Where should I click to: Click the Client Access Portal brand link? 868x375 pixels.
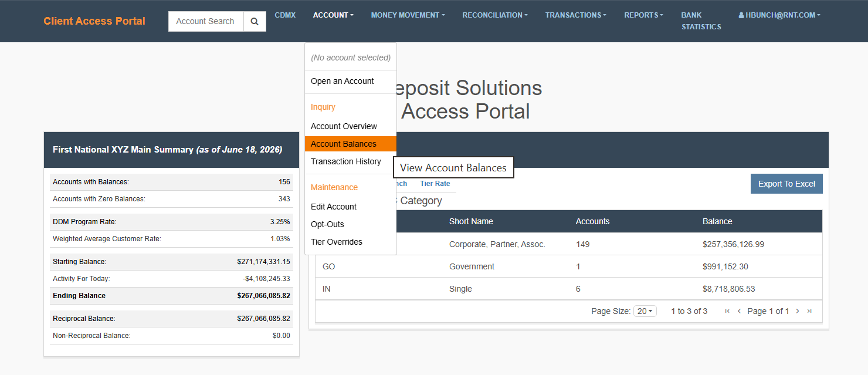click(x=94, y=21)
